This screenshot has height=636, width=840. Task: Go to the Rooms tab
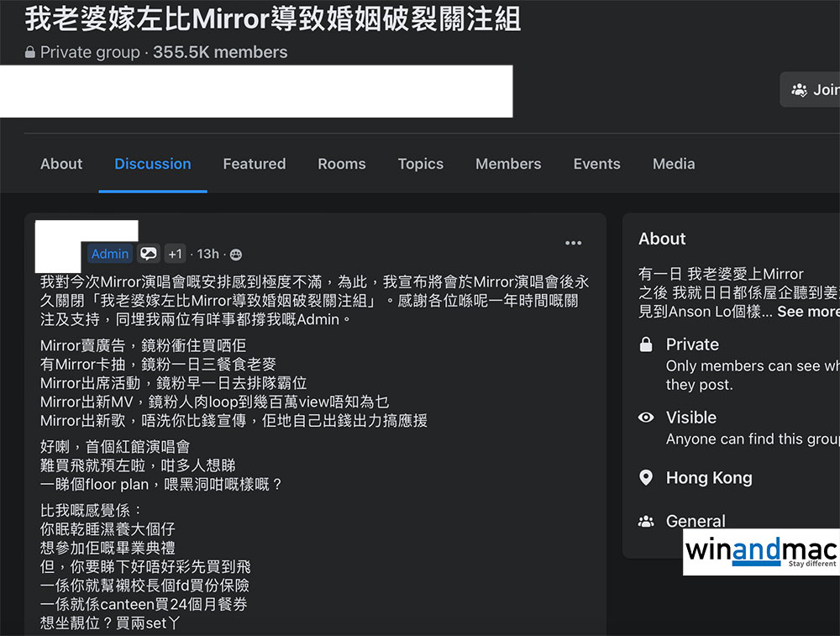pos(341,164)
